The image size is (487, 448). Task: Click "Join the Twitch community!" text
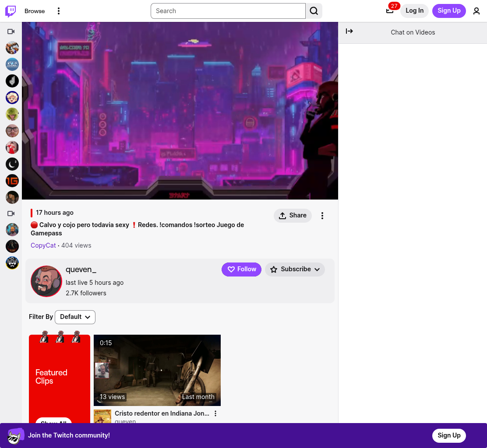pyautogui.click(x=69, y=435)
